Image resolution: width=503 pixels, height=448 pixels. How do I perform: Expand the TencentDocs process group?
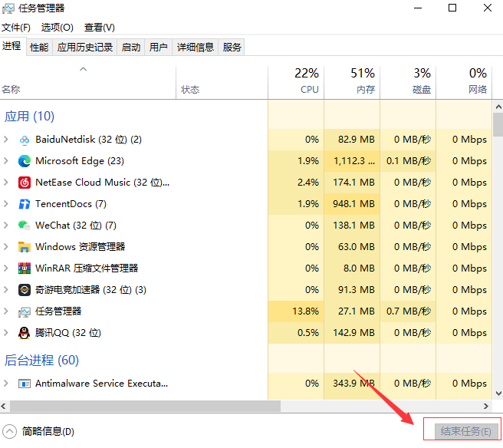(6, 204)
